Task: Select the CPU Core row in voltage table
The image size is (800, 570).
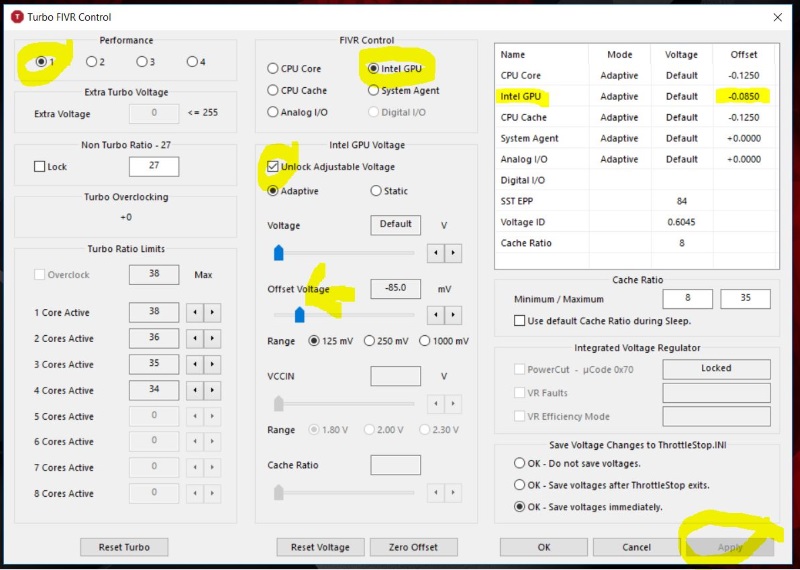Action: tap(636, 76)
